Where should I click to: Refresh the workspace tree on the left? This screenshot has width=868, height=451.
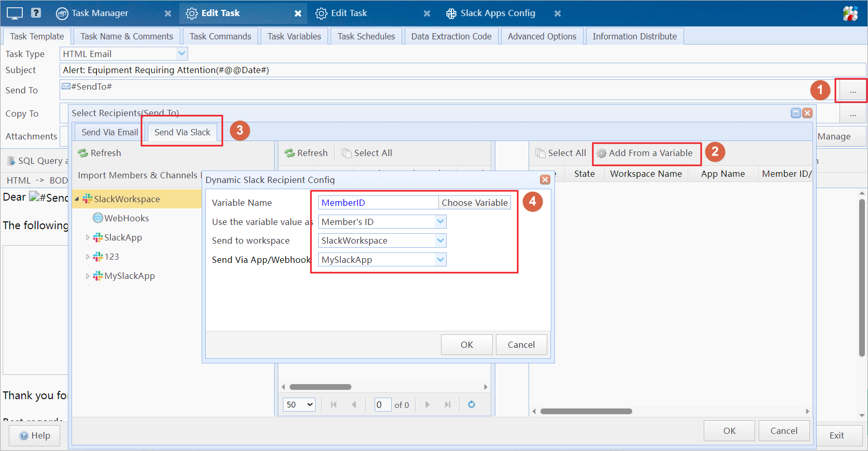tap(99, 153)
